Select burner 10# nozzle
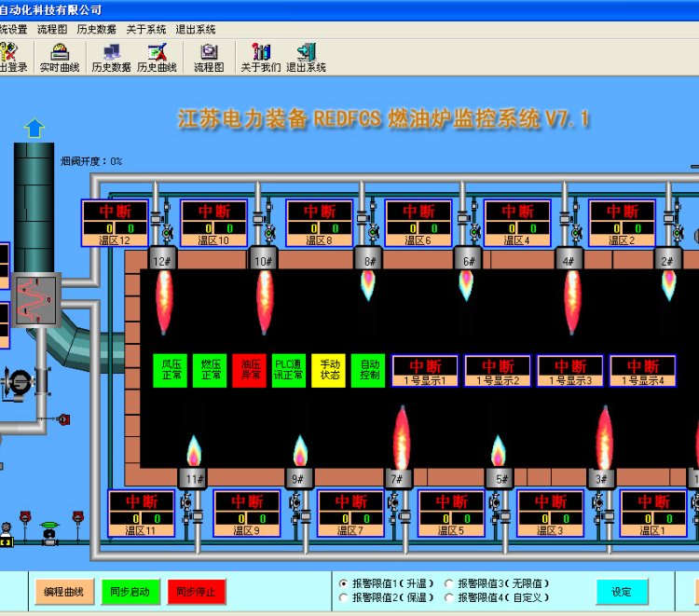This screenshot has width=699, height=616. click(263, 258)
